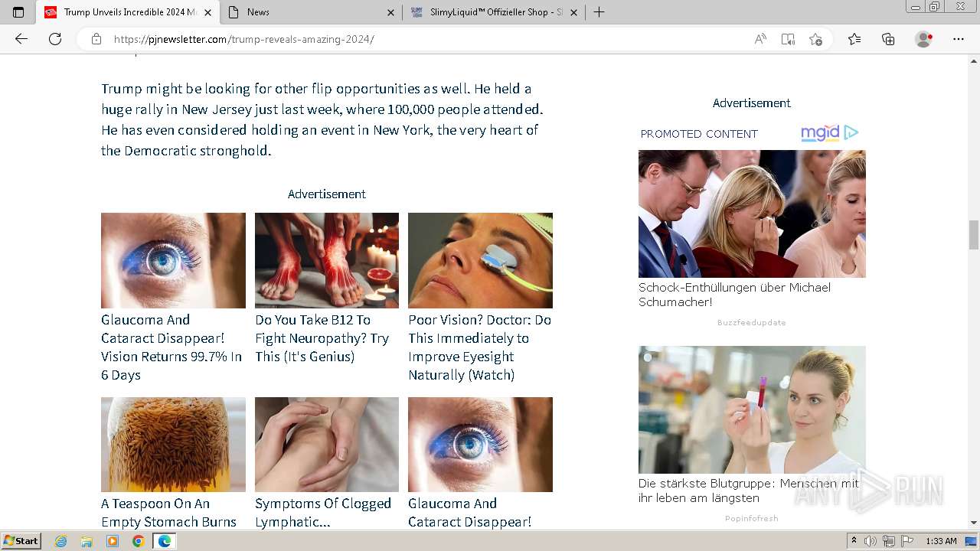The height and width of the screenshot is (551, 980).
Task: Open volume control in tray
Action: 871,541
